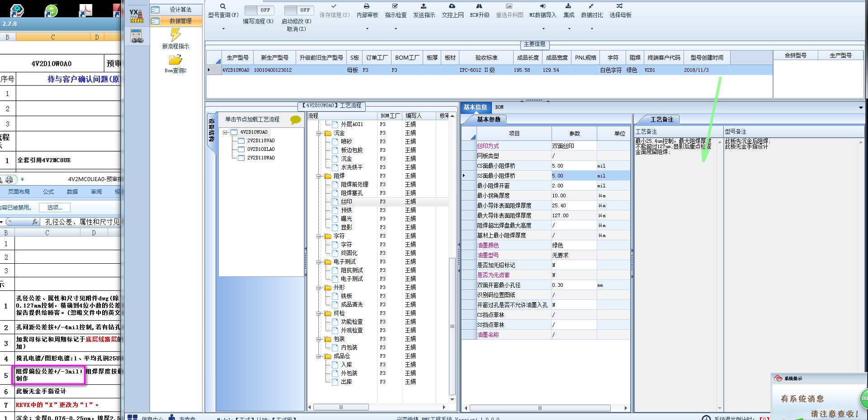This screenshot has width=868, height=420.
Task: Open the 指示检查 dropdown arrow
Action: (x=396, y=29)
